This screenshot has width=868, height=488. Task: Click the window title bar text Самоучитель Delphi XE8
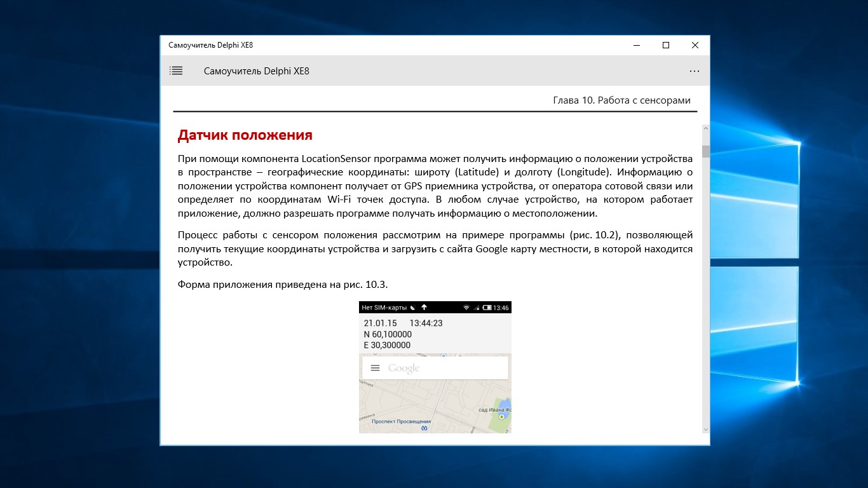pyautogui.click(x=210, y=45)
